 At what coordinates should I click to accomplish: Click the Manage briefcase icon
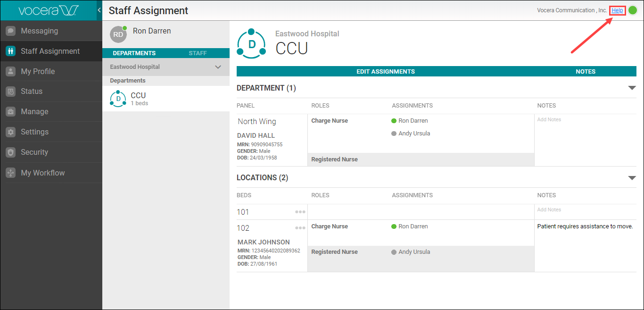[10, 112]
